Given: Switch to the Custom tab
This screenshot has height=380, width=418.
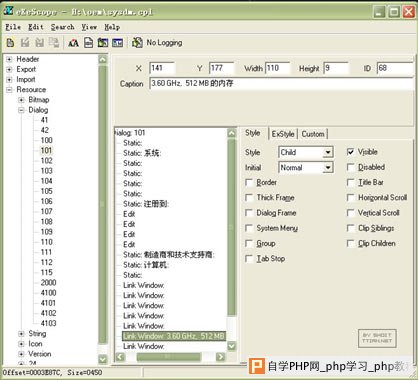Looking at the screenshot, I should 313,134.
